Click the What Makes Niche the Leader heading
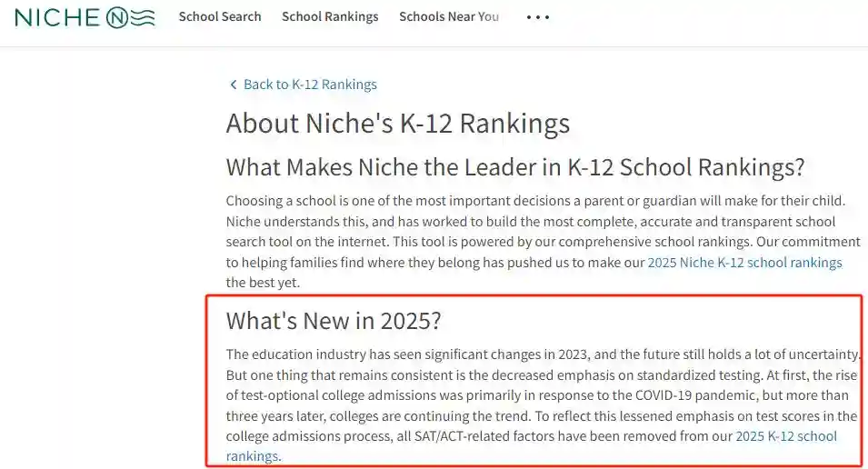Screen dimensions: 868x469 [x=515, y=167]
